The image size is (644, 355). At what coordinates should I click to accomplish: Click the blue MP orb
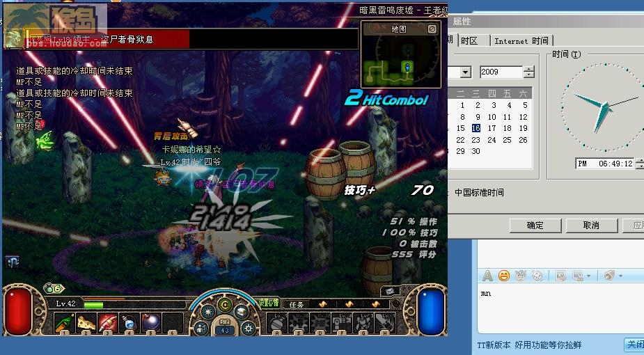(431, 311)
